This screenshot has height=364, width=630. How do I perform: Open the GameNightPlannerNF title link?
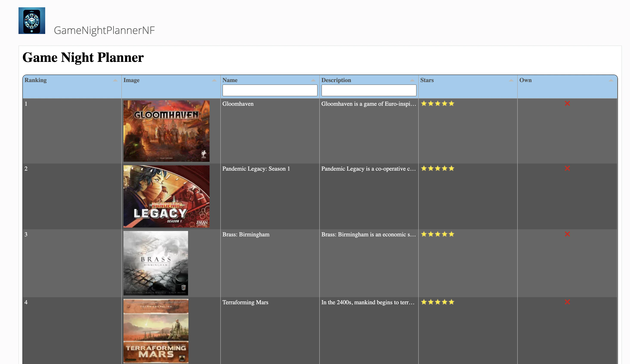pyautogui.click(x=104, y=30)
